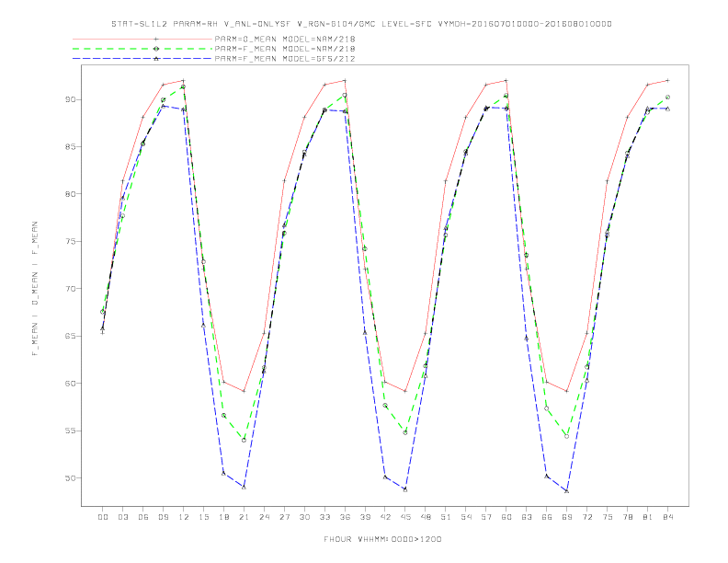Click x-axis tick label 30
The height and width of the screenshot is (563, 728).
pos(304,517)
